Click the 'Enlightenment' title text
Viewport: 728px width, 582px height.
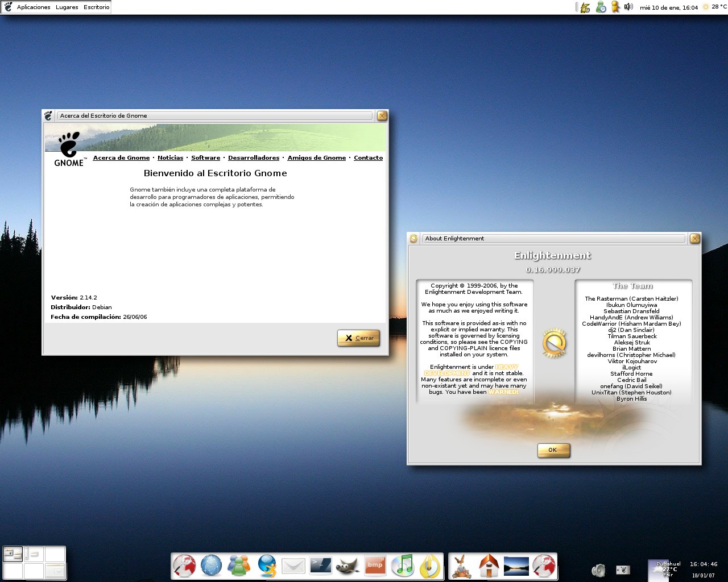click(x=553, y=256)
